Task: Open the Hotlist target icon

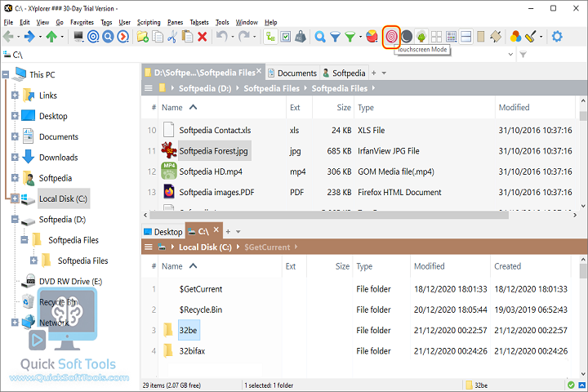Action: tap(93, 37)
